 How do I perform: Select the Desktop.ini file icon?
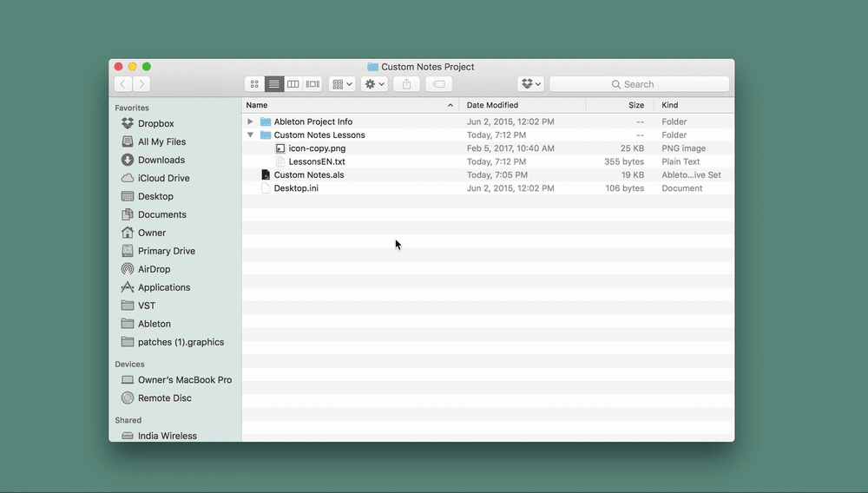pyautogui.click(x=266, y=188)
